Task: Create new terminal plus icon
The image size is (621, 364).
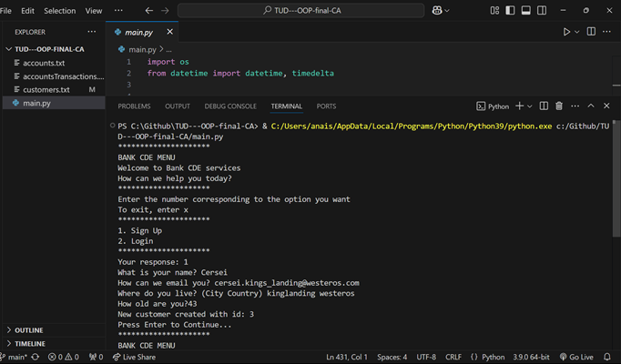Action: (x=520, y=106)
